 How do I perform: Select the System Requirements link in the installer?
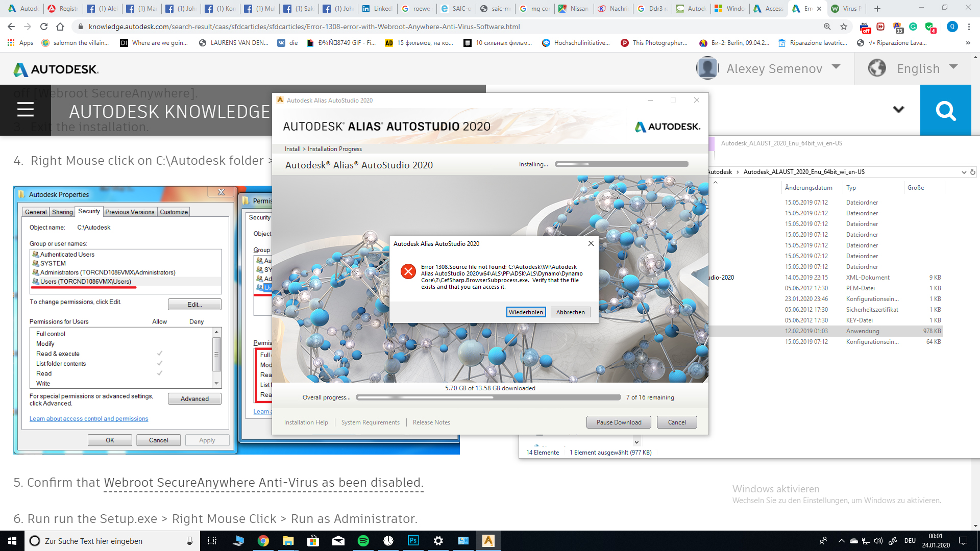(370, 422)
